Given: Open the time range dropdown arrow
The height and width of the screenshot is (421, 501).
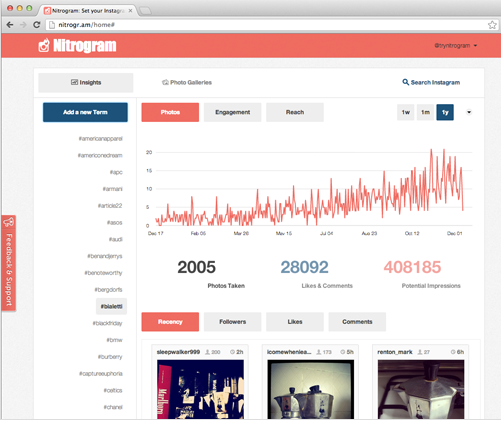Looking at the screenshot, I should point(469,112).
